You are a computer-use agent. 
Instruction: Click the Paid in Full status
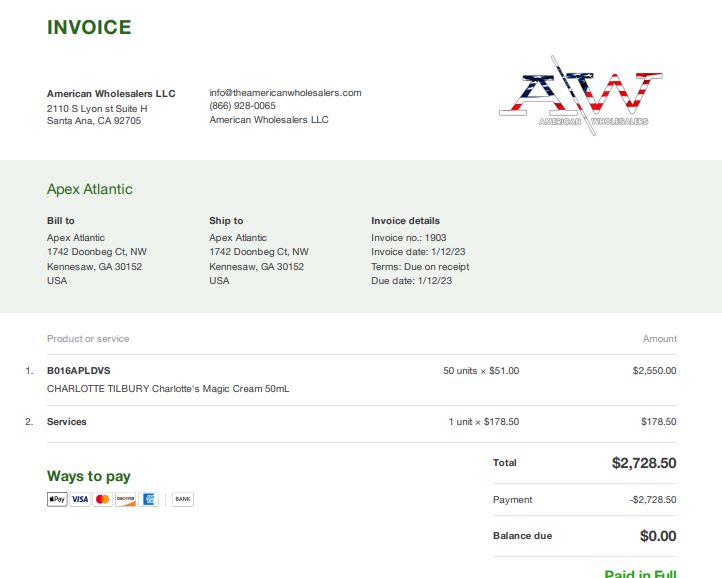click(x=640, y=573)
